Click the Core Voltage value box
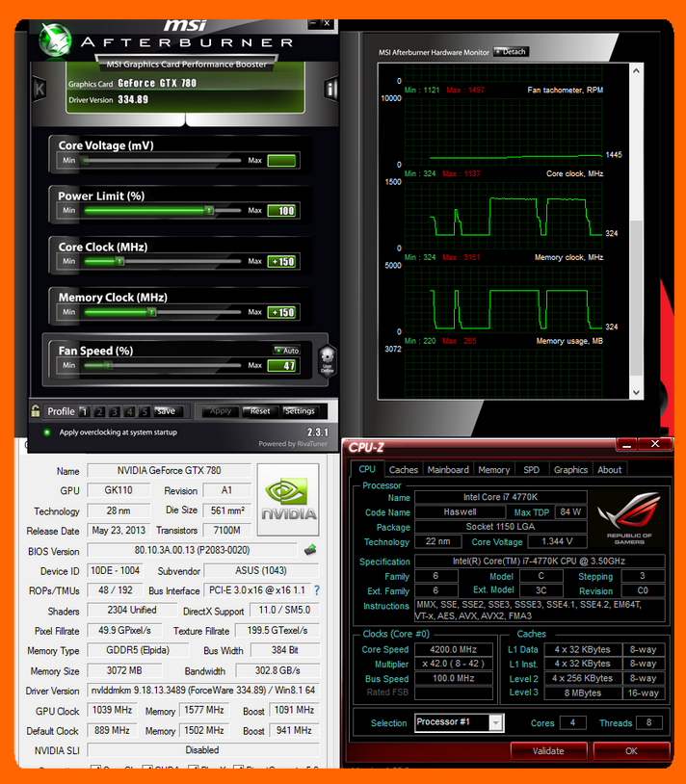This screenshot has width=686, height=784. (281, 161)
